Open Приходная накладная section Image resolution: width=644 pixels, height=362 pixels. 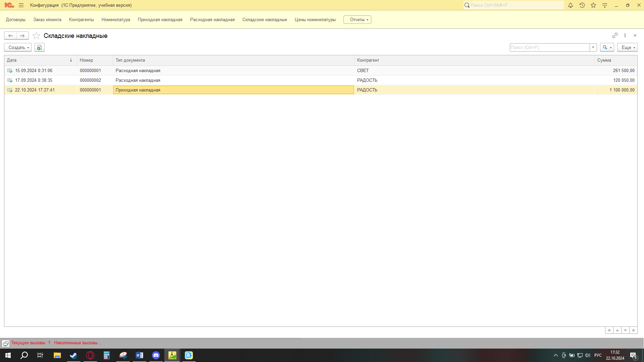click(160, 19)
